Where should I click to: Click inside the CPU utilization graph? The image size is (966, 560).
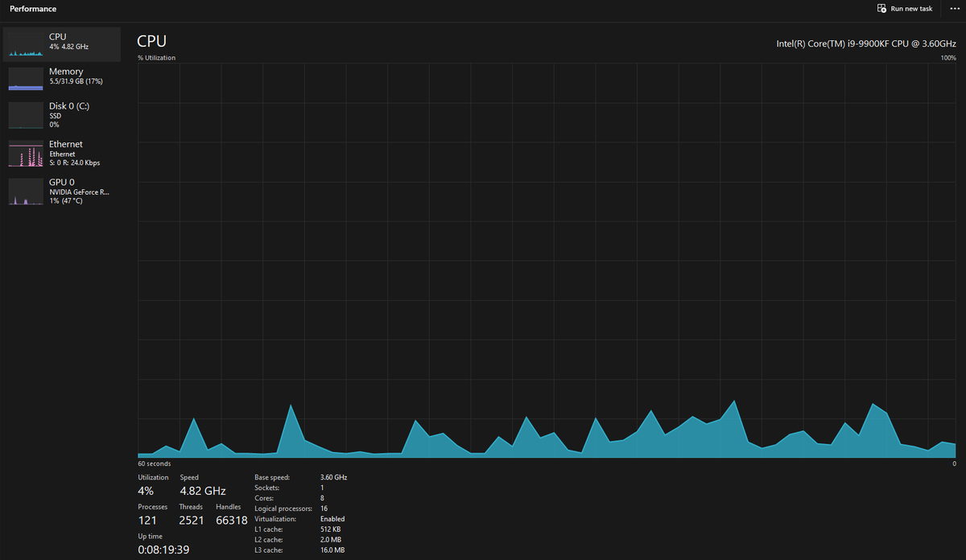(x=547, y=261)
